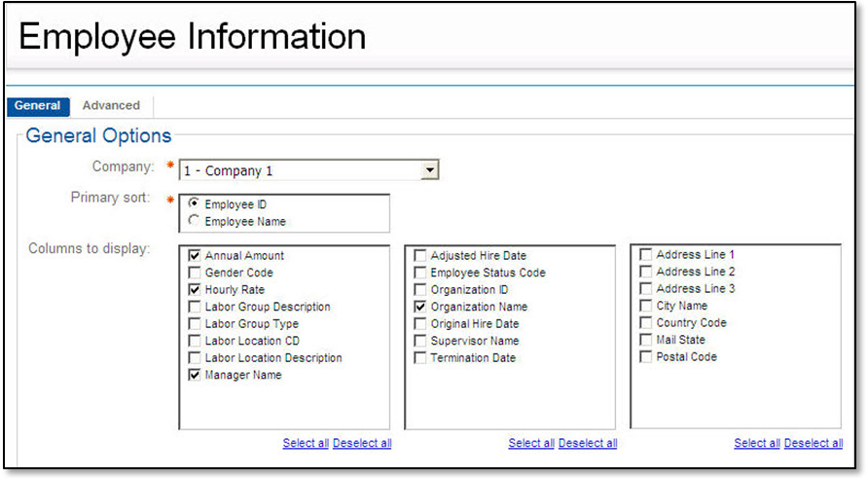Uncheck the Annual Amount checkbox
Screen dimensions: 868x478
195,256
